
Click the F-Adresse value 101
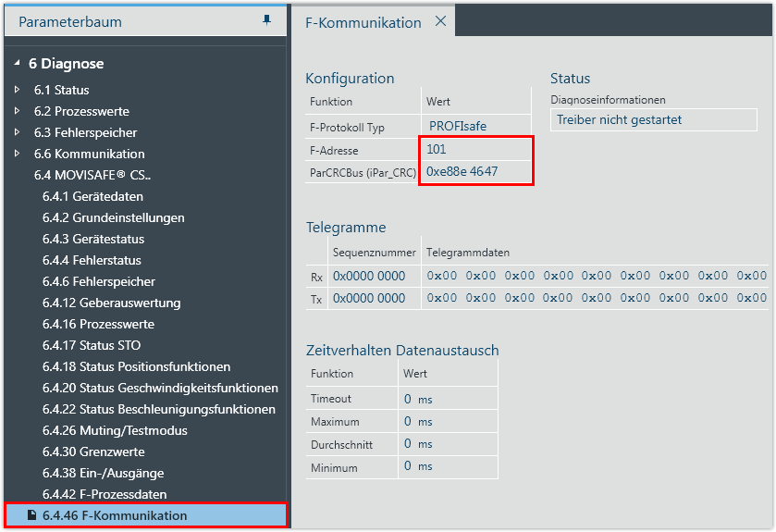pyautogui.click(x=437, y=149)
